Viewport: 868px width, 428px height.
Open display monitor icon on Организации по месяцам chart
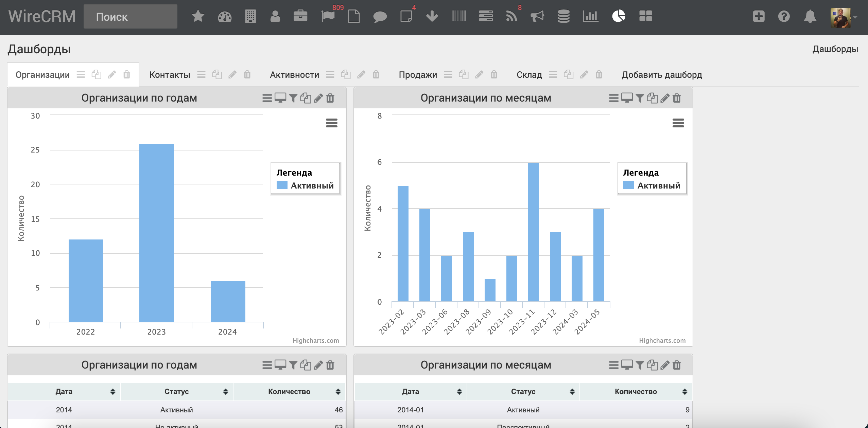pyautogui.click(x=627, y=98)
